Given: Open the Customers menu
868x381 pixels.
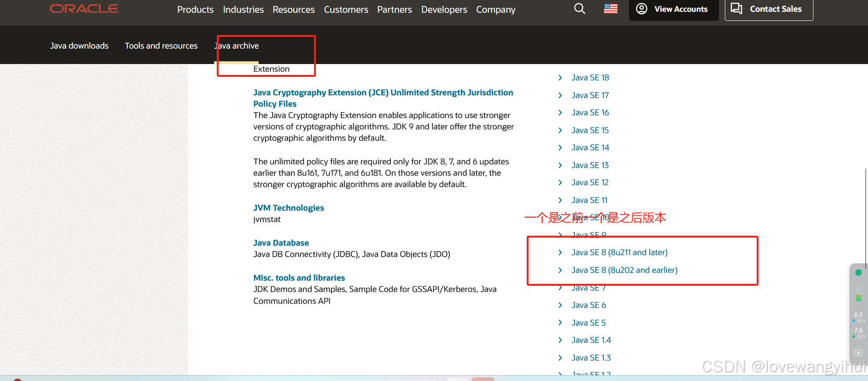Looking at the screenshot, I should [x=346, y=10].
